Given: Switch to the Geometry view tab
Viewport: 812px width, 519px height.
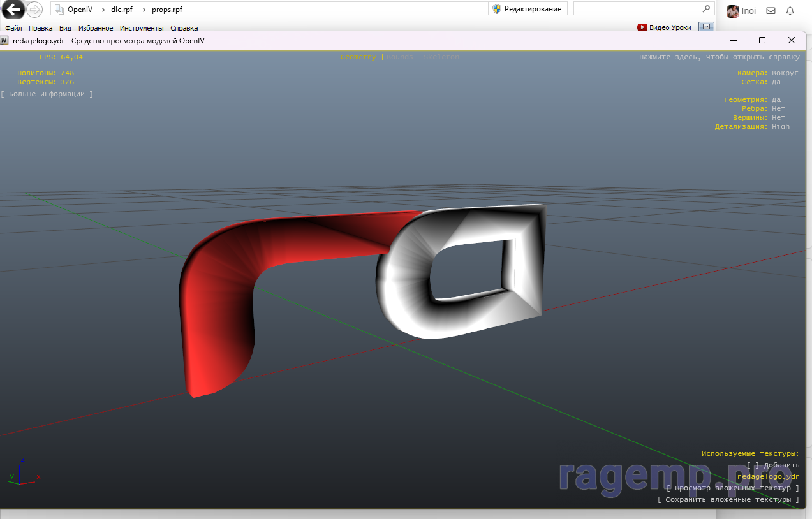Looking at the screenshot, I should coord(358,57).
